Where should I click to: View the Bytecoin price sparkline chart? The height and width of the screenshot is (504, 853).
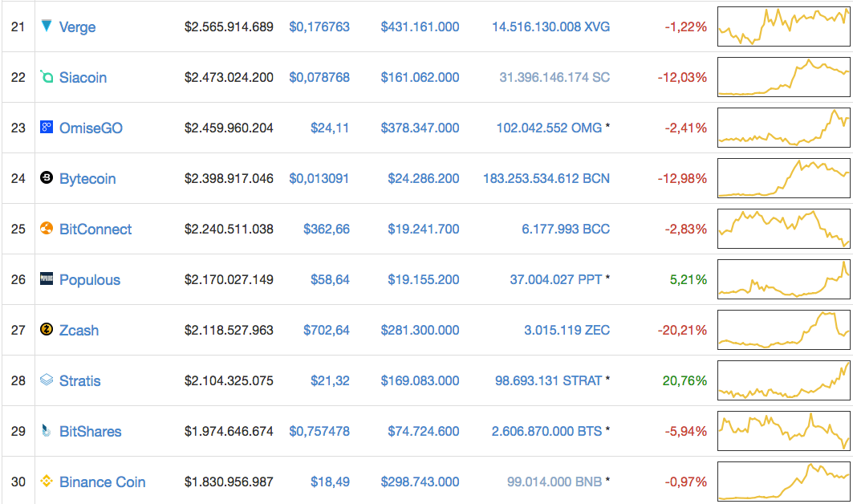pyautogui.click(x=783, y=178)
